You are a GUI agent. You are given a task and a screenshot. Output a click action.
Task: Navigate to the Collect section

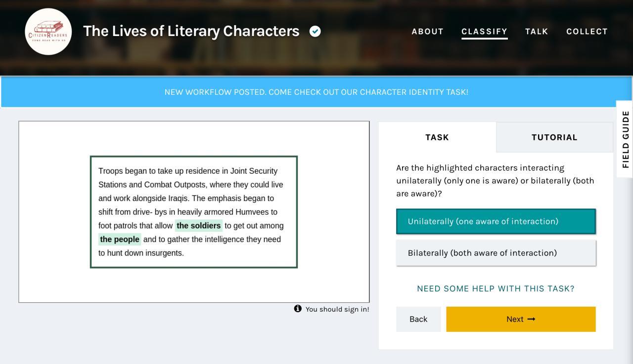click(587, 32)
